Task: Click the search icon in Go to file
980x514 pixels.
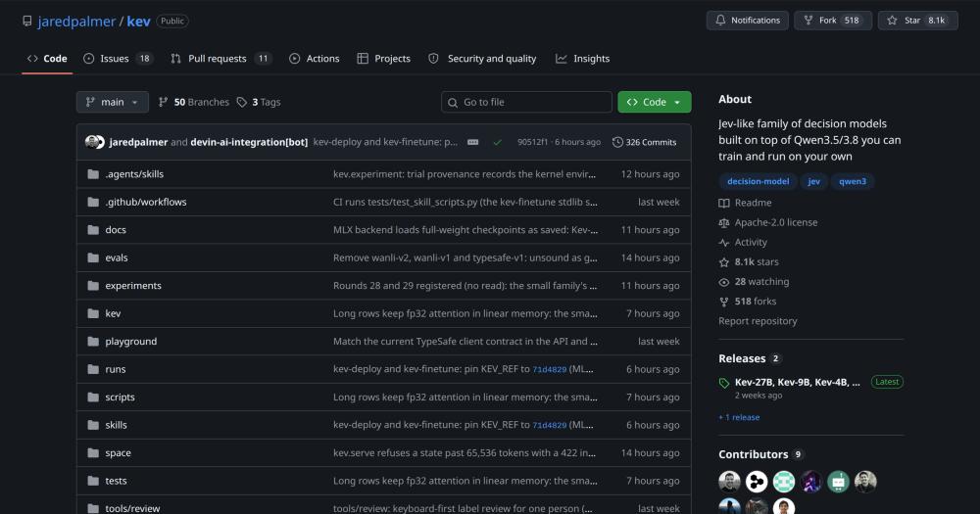Action: click(453, 103)
